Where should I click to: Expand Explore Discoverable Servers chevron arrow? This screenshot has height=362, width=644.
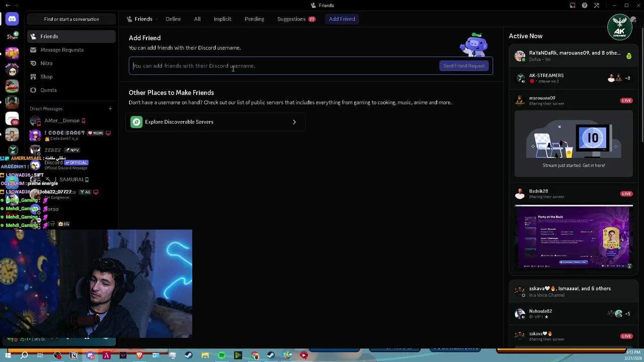point(294,122)
